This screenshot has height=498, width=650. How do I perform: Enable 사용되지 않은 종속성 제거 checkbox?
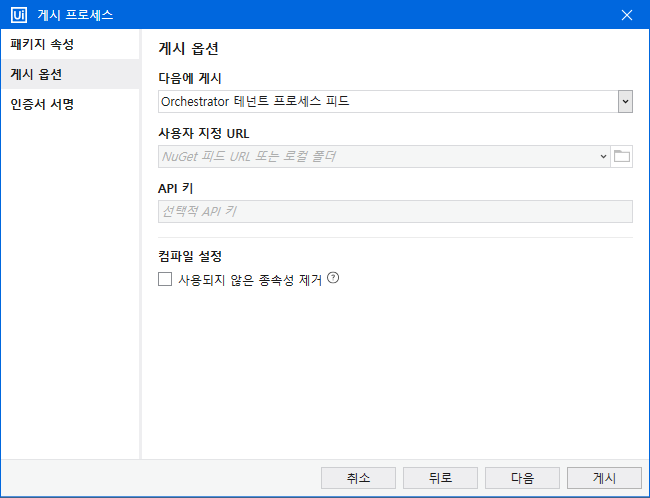[x=165, y=279]
